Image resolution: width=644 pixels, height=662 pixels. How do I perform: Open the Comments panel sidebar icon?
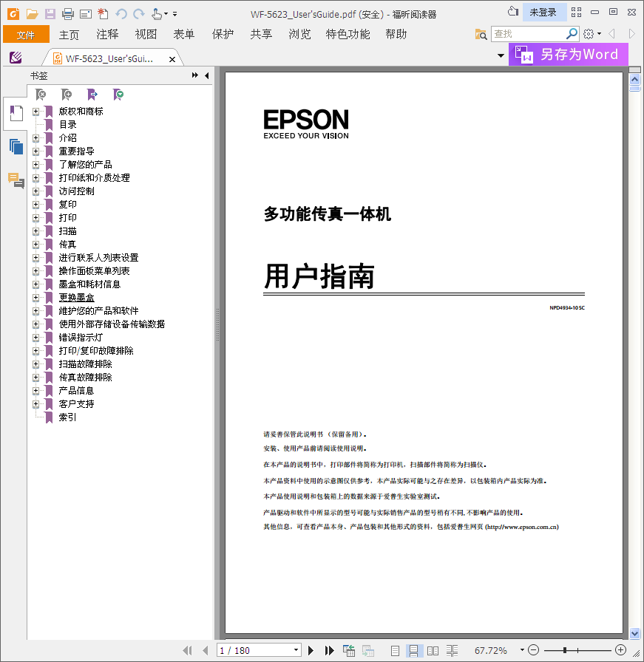[16, 180]
